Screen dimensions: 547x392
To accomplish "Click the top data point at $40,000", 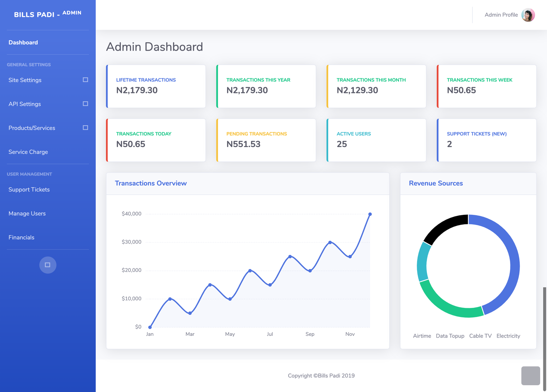I will coord(370,214).
